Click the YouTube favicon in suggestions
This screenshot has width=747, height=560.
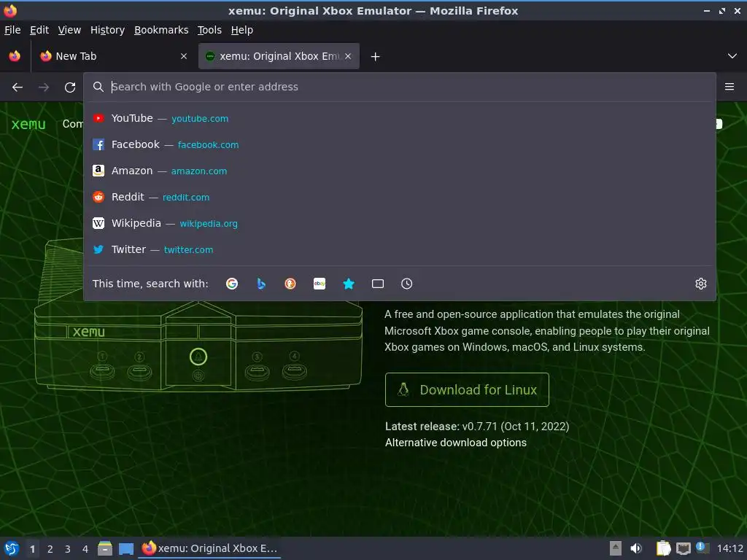98,118
